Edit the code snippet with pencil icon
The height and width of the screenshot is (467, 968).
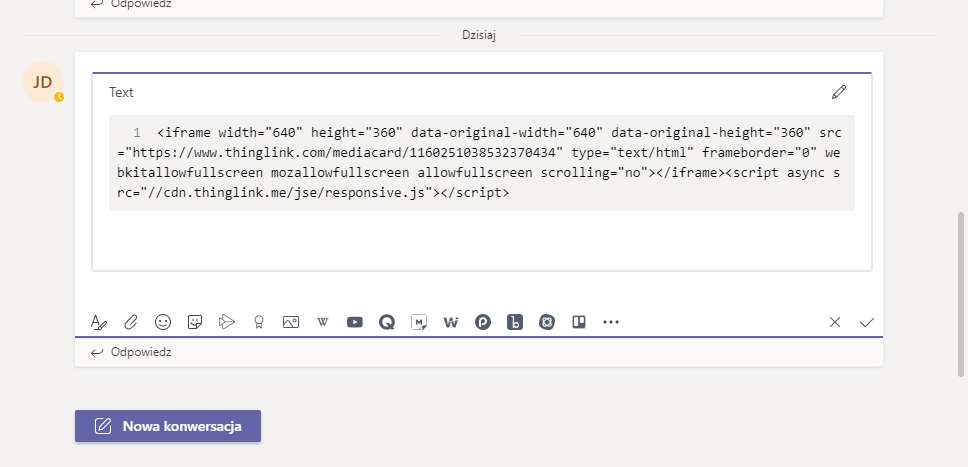[839, 92]
